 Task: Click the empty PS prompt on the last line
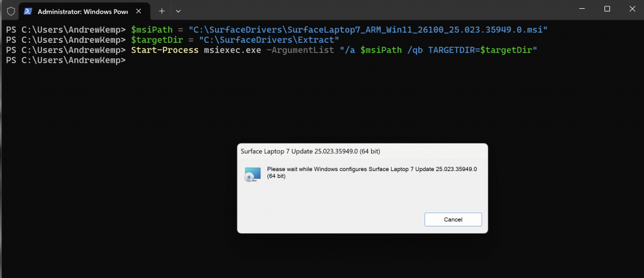[65, 60]
